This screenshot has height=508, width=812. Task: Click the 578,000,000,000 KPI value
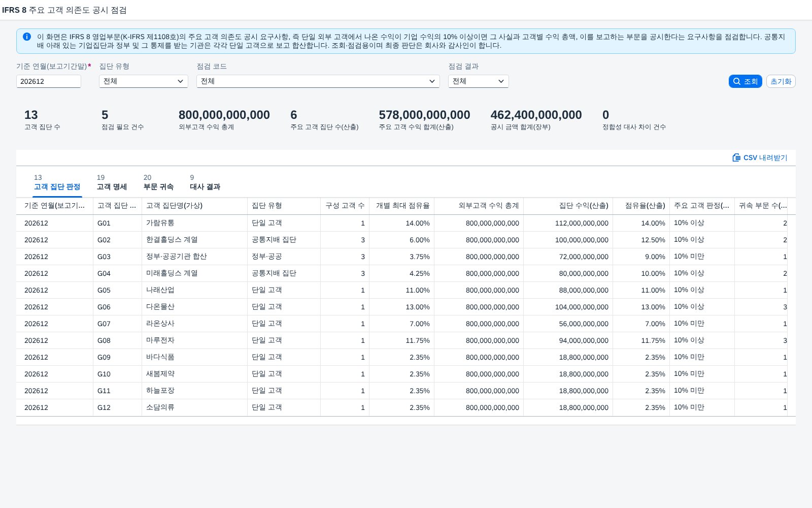click(424, 115)
